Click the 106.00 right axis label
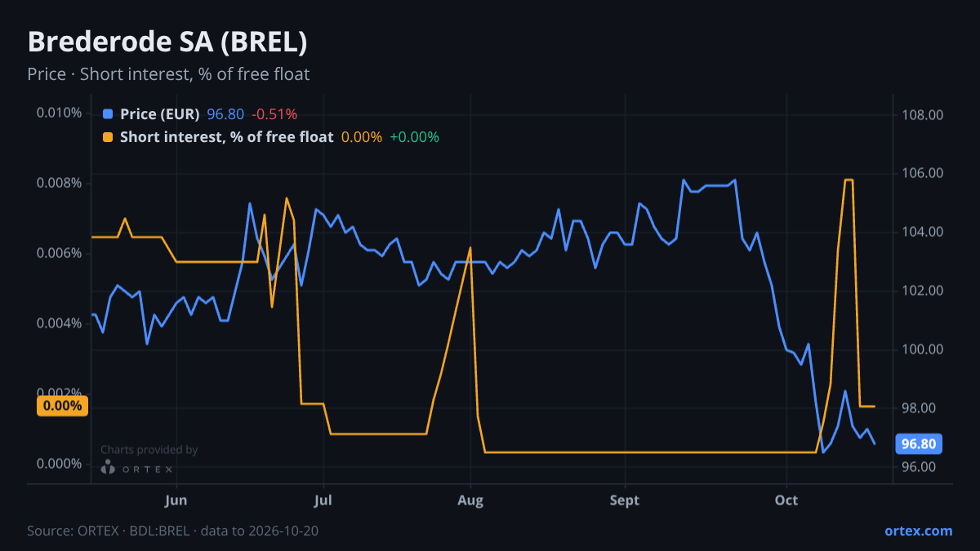 924,173
